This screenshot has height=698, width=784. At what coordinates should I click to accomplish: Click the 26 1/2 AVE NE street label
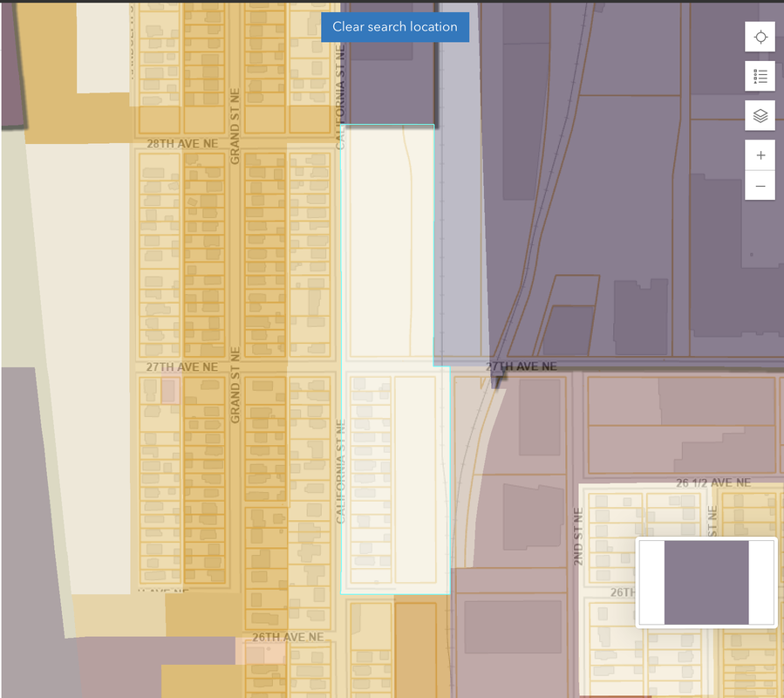click(x=712, y=482)
